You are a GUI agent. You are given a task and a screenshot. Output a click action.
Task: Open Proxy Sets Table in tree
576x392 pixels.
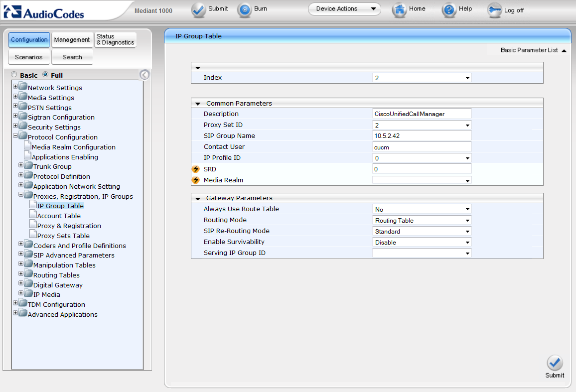pos(63,236)
